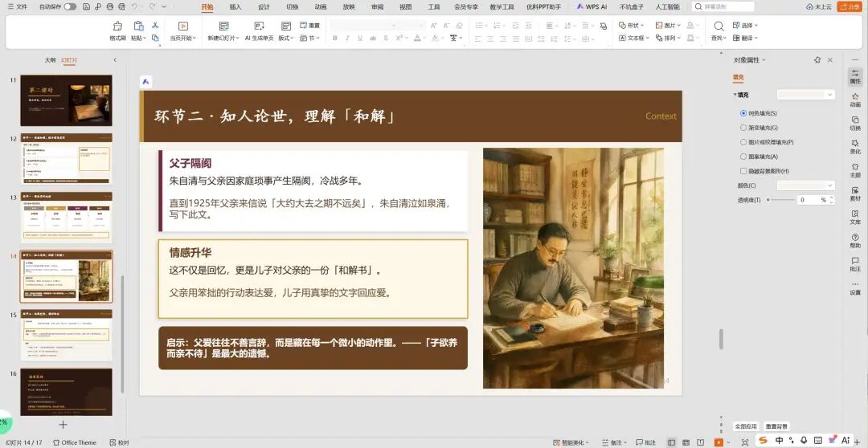Click the Cut scissors icon

point(156,25)
